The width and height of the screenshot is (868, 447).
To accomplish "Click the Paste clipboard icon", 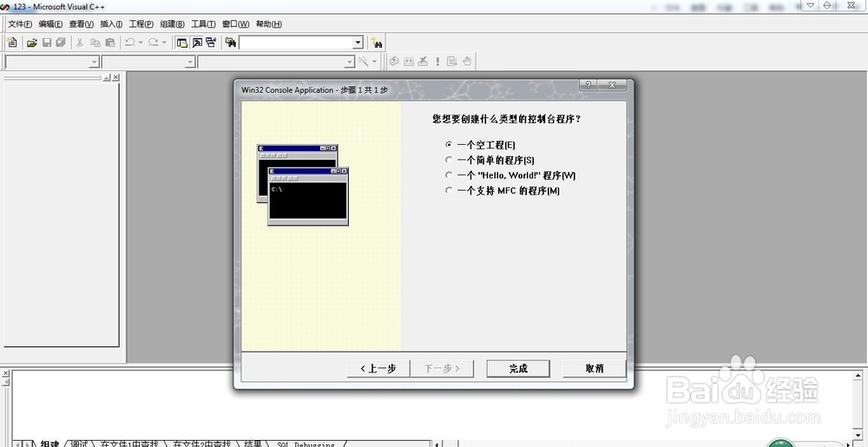I will 110,43.
